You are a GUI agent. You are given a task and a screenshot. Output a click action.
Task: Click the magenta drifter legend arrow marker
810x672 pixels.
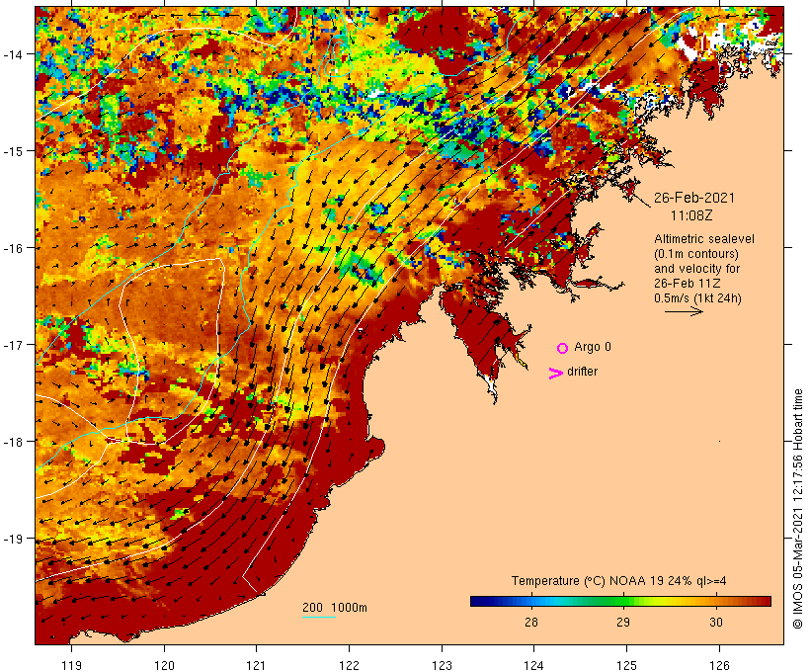(x=555, y=374)
